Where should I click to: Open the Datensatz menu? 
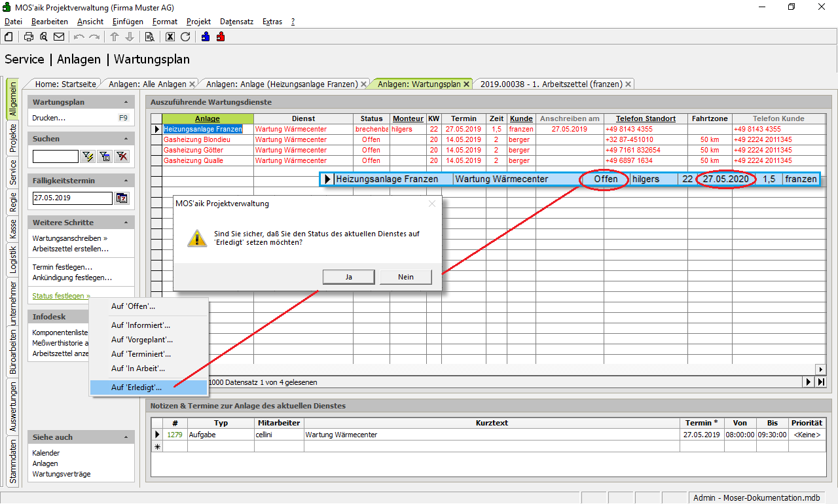pos(236,22)
